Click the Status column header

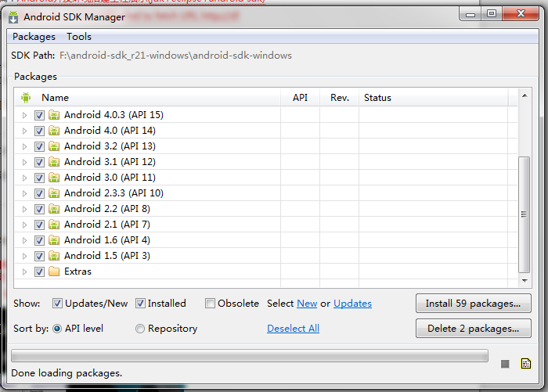coord(434,98)
